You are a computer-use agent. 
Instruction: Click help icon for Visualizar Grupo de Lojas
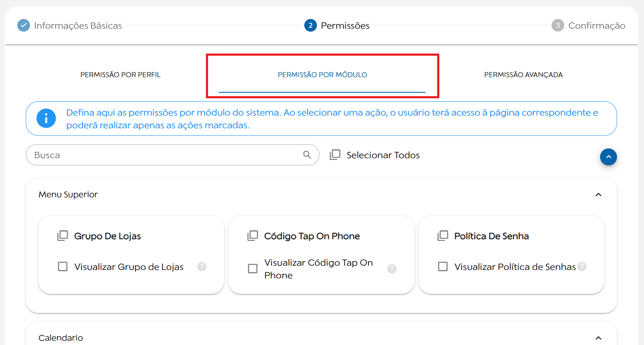coord(202,267)
